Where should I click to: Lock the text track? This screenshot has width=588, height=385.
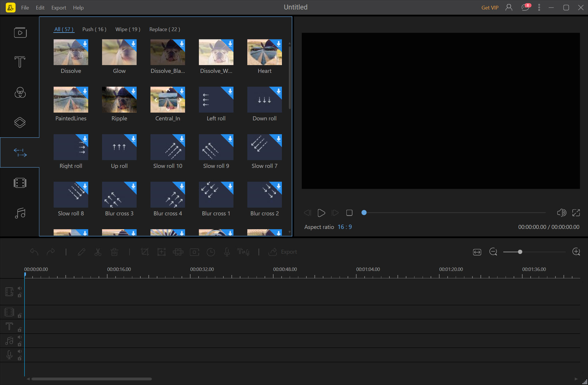pos(20,329)
